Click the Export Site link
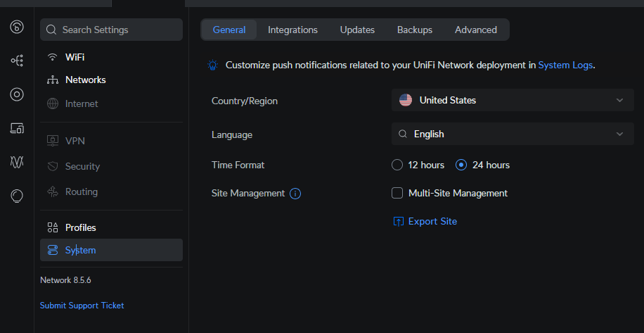This screenshot has width=644, height=333. pos(425,221)
